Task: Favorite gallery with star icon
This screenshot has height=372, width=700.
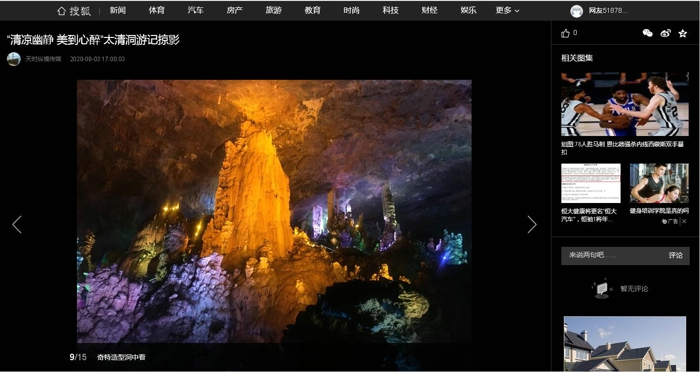Action: click(x=683, y=33)
